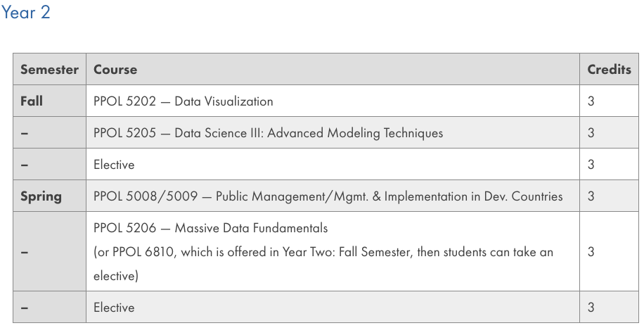The image size is (644, 328).
Task: Click PPOL 5008/5009 Public Management course
Action: 328,196
